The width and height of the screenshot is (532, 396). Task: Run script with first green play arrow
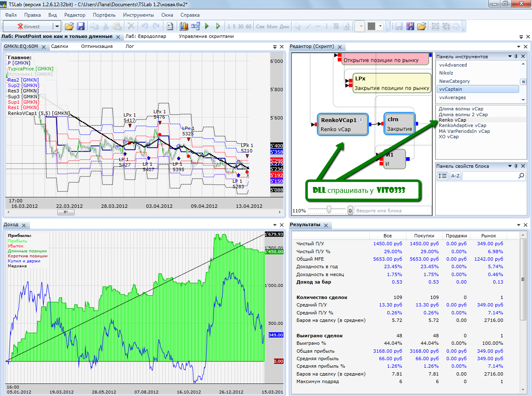click(207, 26)
